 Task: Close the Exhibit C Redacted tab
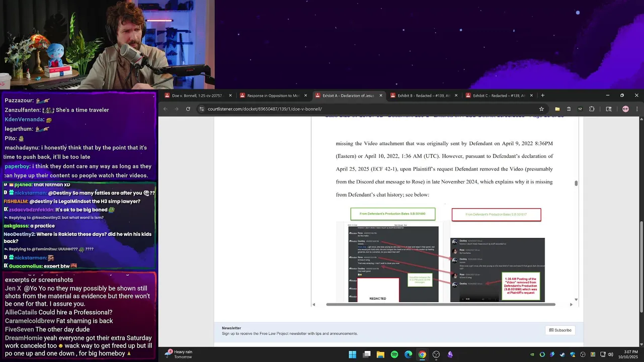[x=532, y=96]
